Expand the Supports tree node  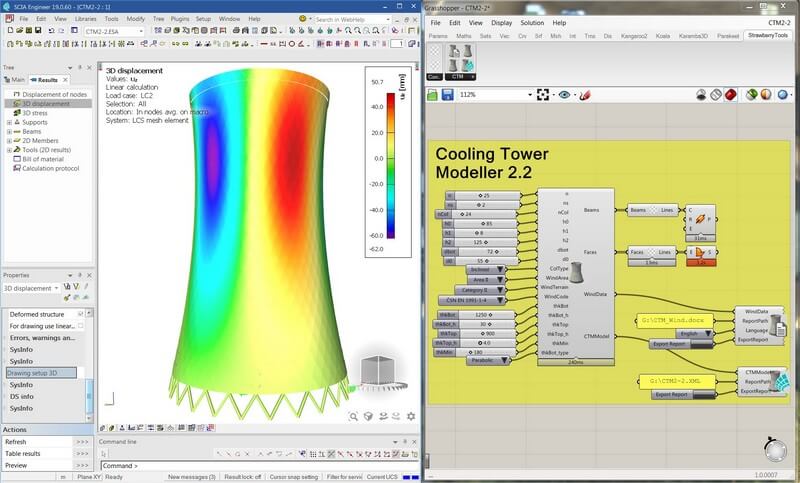(9, 123)
